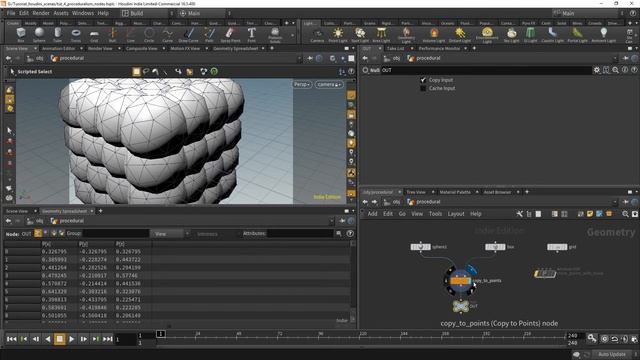
Task: Switch to the Take List tab
Action: click(396, 49)
